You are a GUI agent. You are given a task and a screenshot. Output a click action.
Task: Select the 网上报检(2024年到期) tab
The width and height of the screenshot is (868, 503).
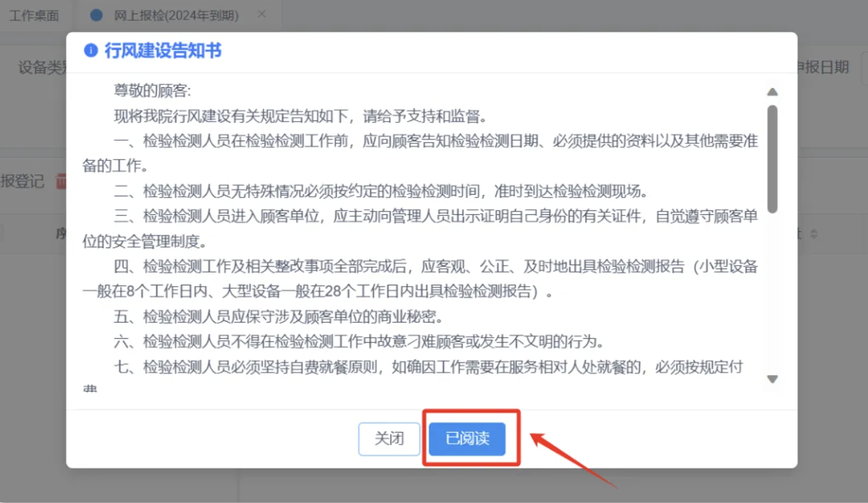click(167, 16)
